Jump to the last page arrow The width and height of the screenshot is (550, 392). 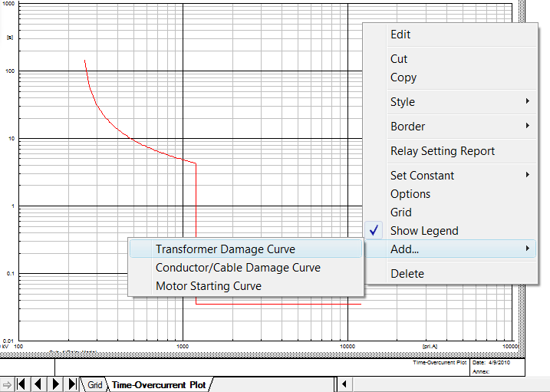(x=72, y=384)
